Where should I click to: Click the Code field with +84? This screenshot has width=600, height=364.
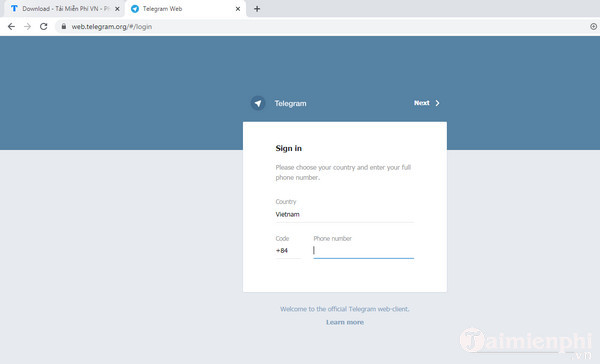point(288,251)
